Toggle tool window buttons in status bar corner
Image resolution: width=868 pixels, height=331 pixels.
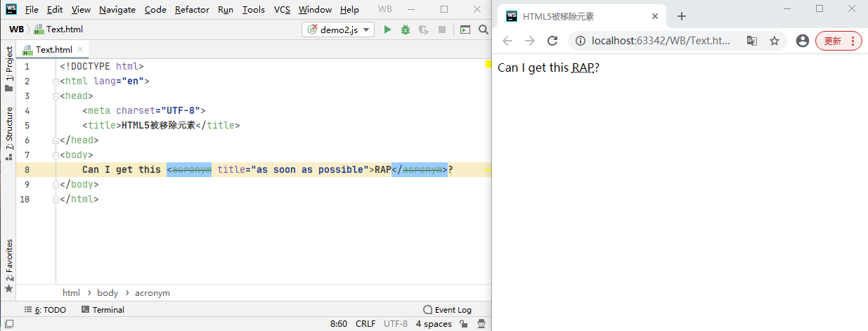click(x=8, y=324)
